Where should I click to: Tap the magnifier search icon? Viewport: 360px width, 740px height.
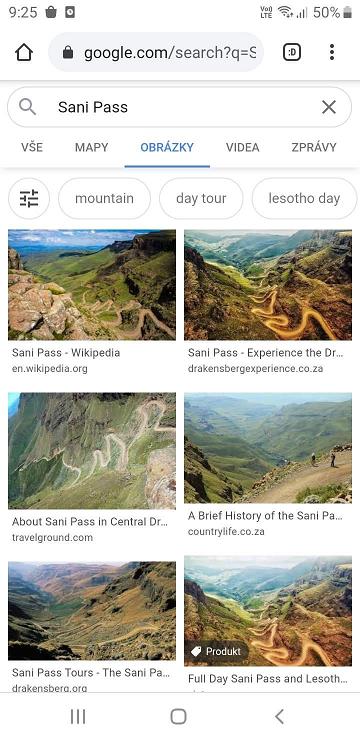(27, 107)
